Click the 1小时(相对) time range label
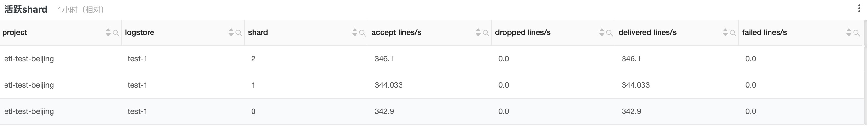Viewport: 868px width, 131px height. (x=81, y=10)
